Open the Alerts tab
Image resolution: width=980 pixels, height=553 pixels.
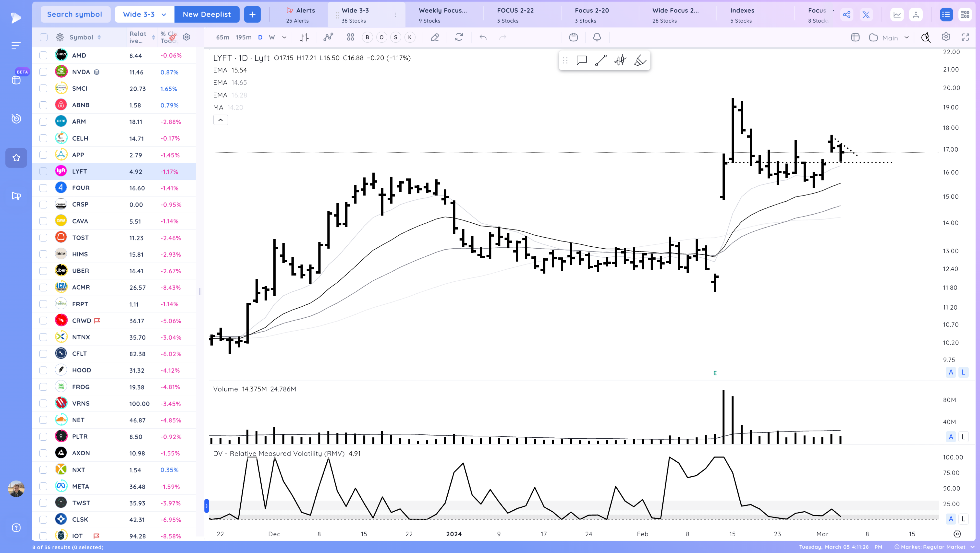pos(300,15)
